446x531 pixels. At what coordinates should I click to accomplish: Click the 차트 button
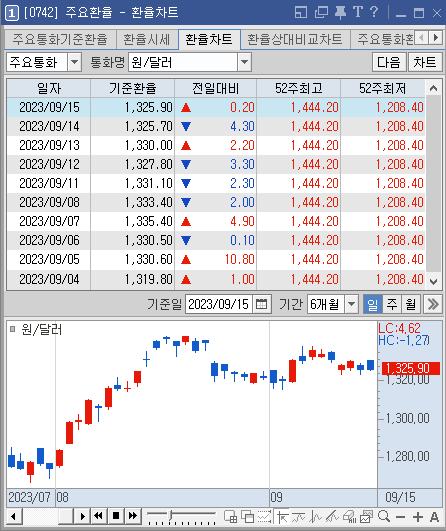click(425, 62)
